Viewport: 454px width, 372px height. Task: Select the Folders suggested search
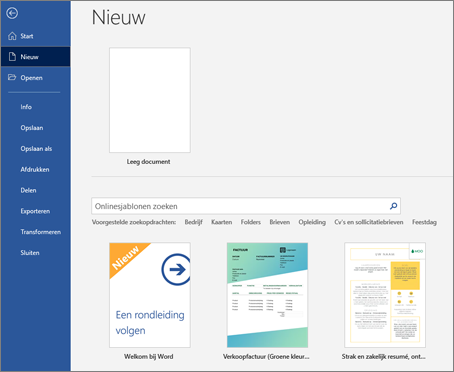(251, 222)
